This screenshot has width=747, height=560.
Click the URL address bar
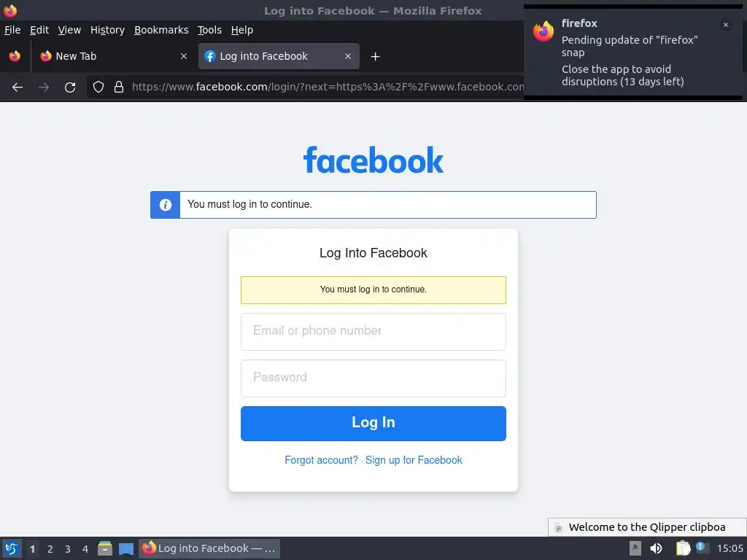328,87
